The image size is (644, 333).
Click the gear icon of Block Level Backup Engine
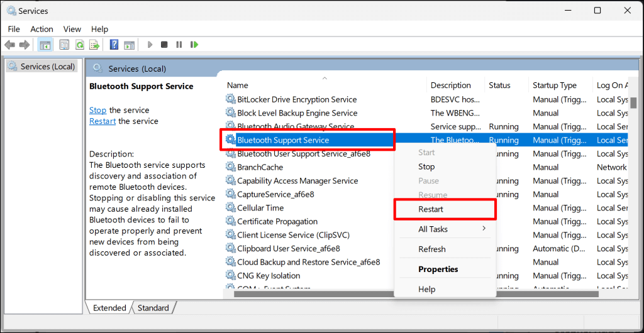click(230, 112)
